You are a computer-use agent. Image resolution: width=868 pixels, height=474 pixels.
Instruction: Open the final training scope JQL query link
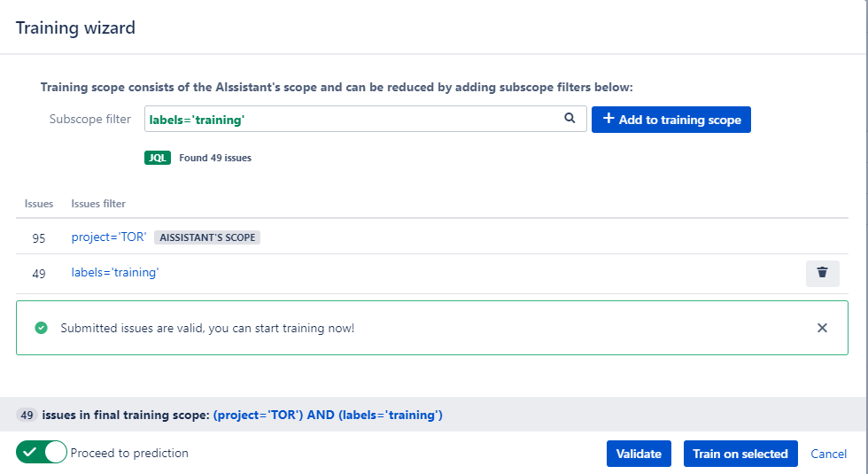tap(328, 415)
